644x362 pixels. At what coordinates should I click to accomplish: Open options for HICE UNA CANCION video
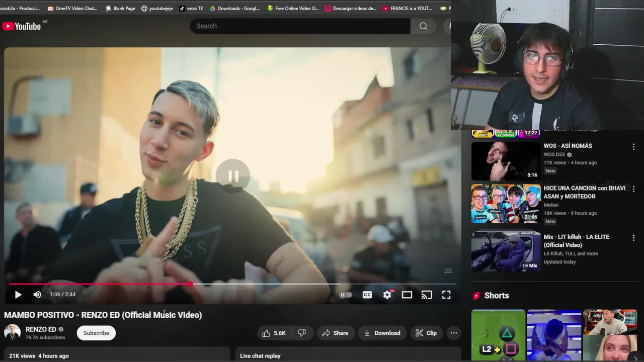point(633,189)
